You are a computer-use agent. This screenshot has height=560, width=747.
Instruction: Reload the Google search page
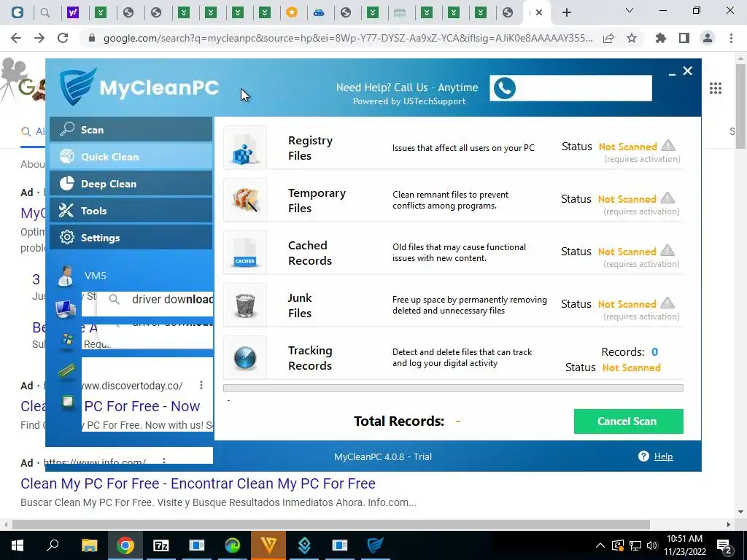point(63,38)
